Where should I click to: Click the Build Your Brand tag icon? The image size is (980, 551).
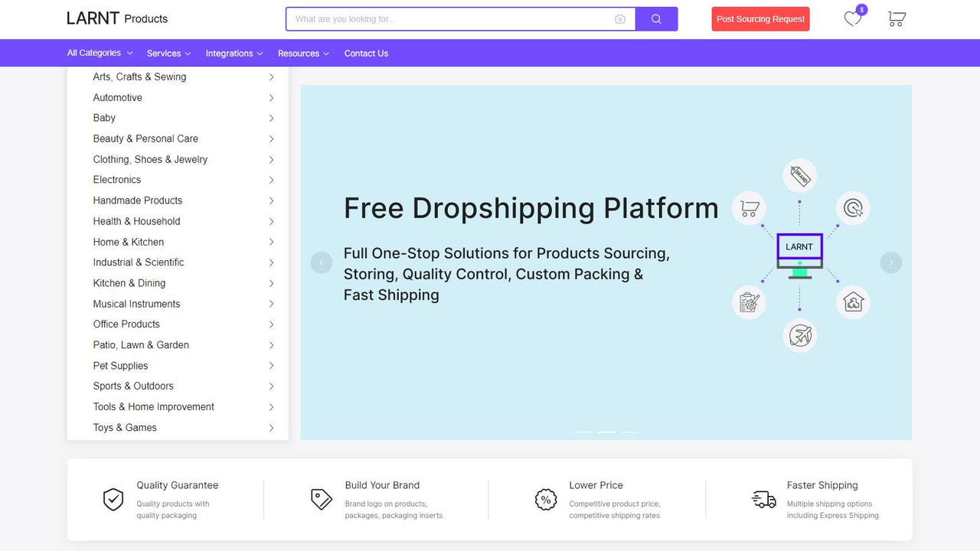coord(322,498)
